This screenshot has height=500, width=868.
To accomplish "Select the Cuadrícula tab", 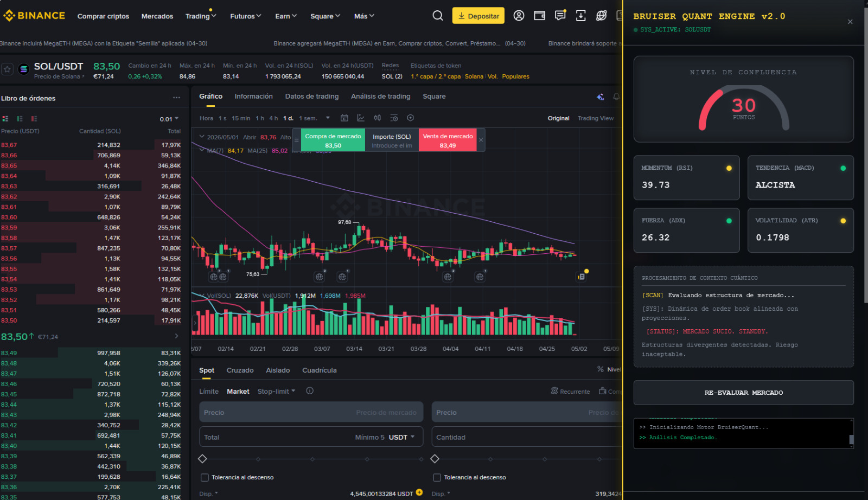I will click(x=320, y=370).
